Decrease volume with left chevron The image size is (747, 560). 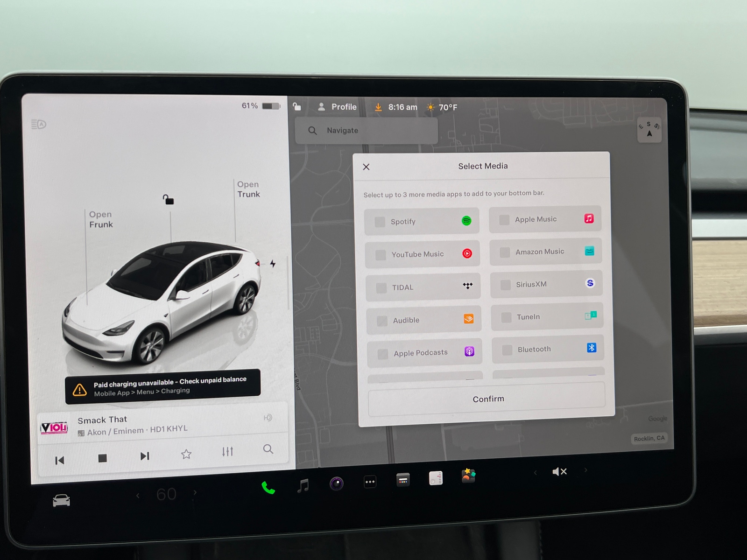pyautogui.click(x=535, y=473)
